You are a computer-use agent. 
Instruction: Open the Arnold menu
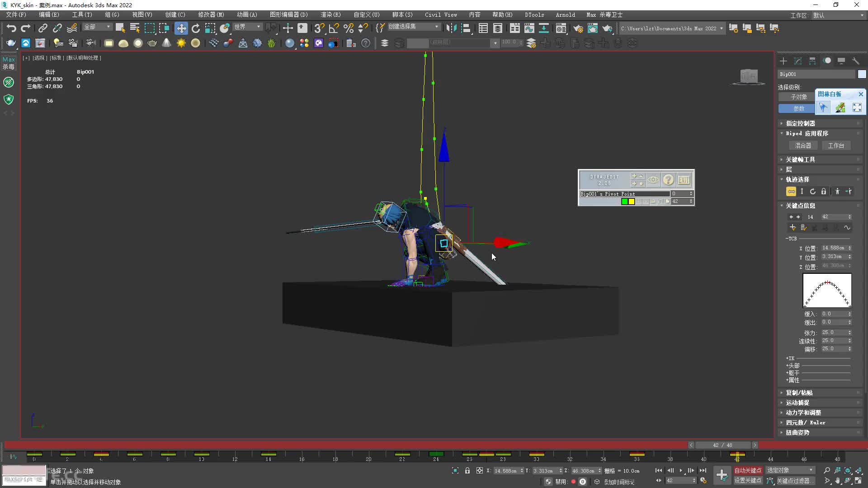pyautogui.click(x=566, y=14)
